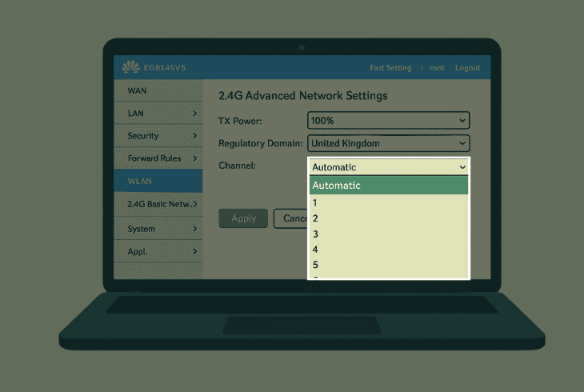Collapse the Channel dropdown
Screen dimensions: 584x392
[388, 167]
